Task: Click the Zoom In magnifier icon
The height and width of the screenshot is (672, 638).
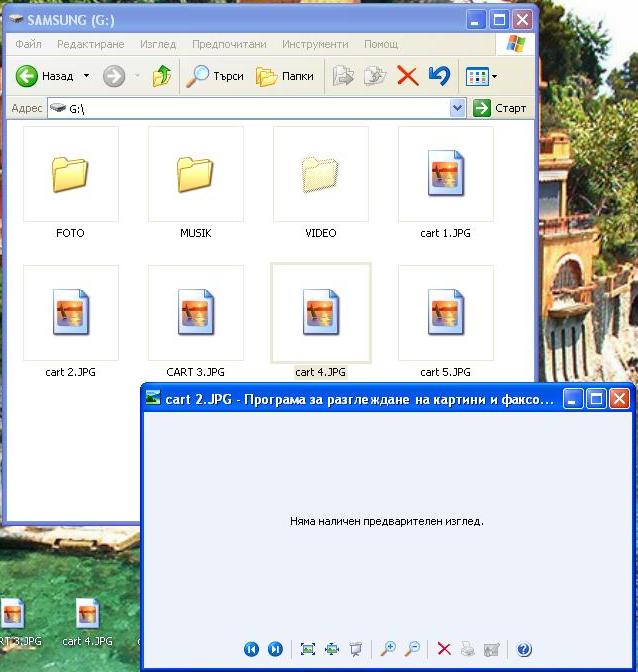Action: tap(388, 650)
